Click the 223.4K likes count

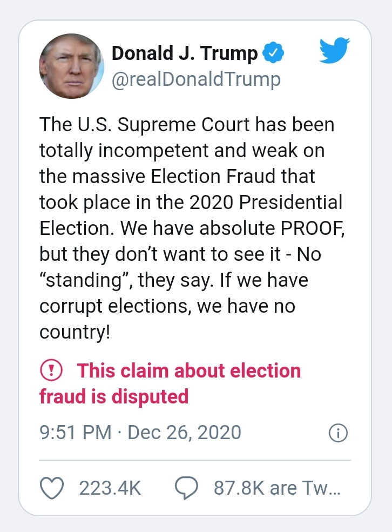click(x=110, y=488)
